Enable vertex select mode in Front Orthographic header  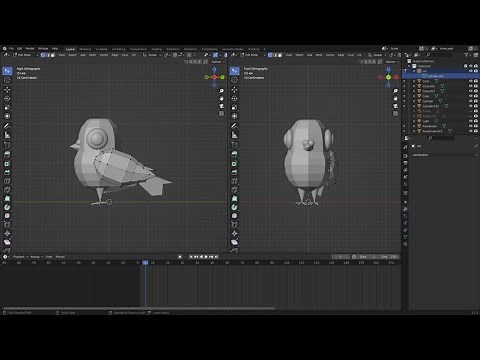click(x=270, y=55)
